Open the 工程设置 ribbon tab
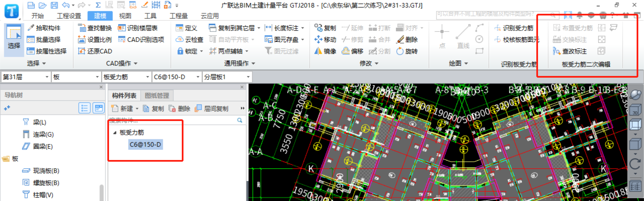Screen dimensions: 644x201 click(x=69, y=16)
